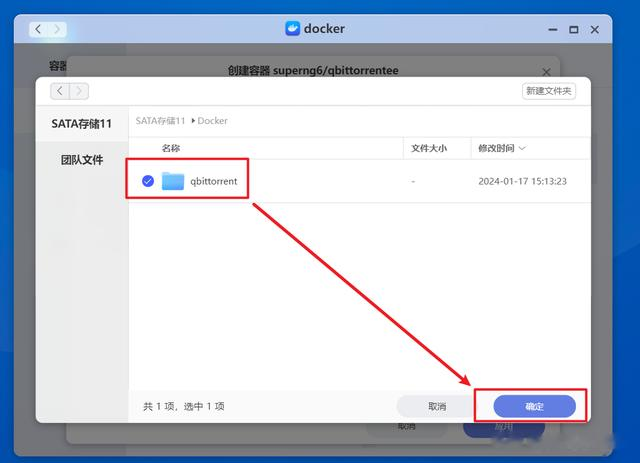Sort by 修改时间 column header

click(496, 148)
